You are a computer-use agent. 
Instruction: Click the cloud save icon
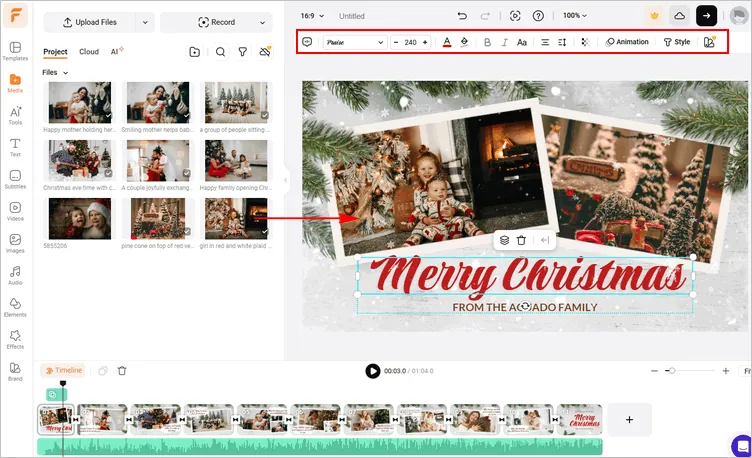(680, 16)
